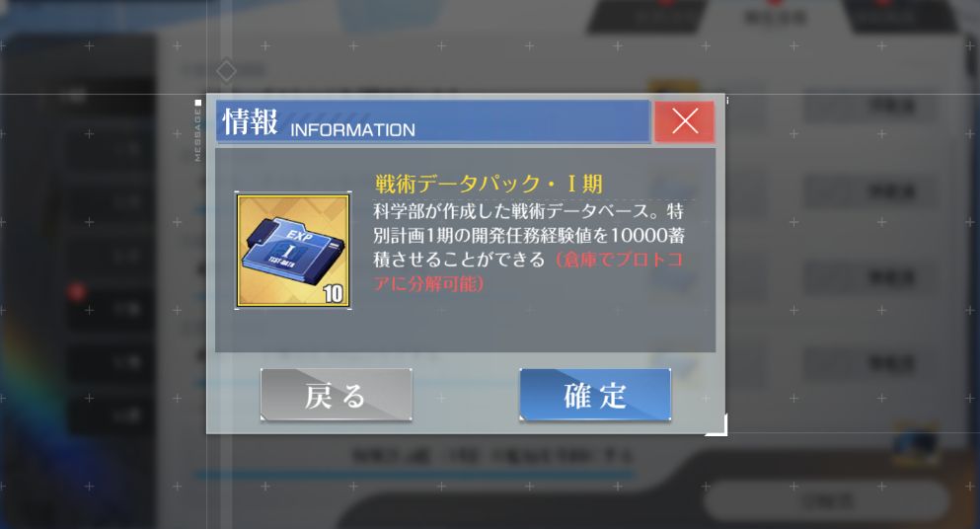The width and height of the screenshot is (980, 529).
Task: Open the rightmost blurred top tab
Action: pos(900,16)
